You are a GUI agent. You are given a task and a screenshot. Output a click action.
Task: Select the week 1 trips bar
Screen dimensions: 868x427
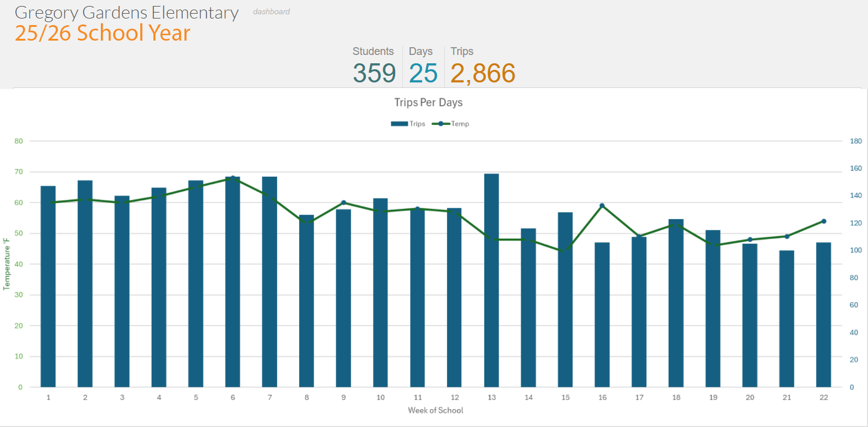[x=48, y=287]
